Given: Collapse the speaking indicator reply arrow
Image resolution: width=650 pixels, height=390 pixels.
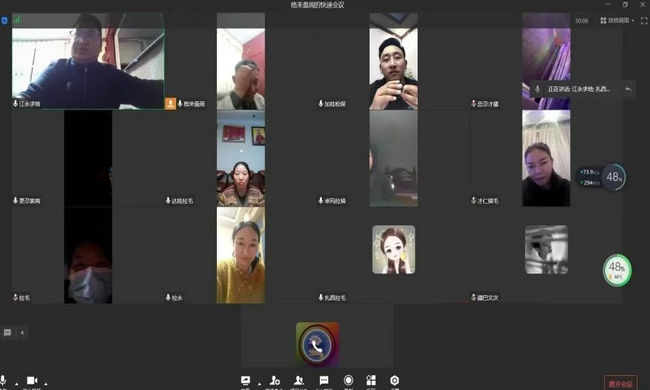Looking at the screenshot, I should tap(628, 89).
